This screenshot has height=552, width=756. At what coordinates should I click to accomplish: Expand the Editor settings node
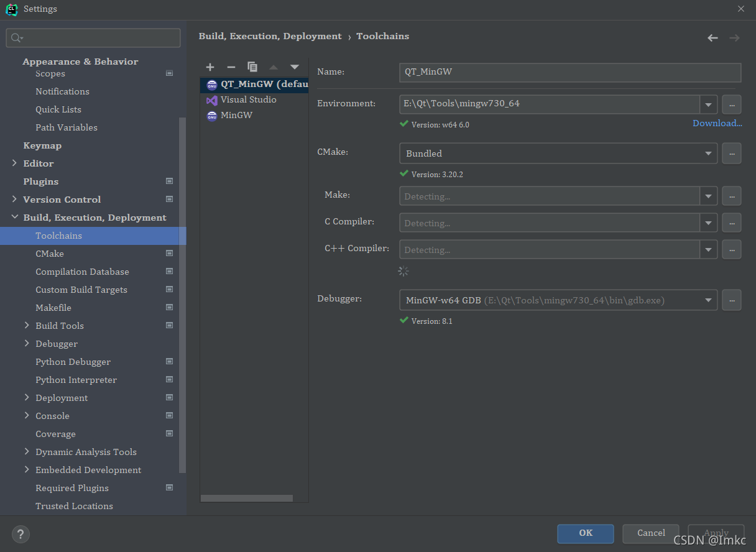[x=14, y=163]
